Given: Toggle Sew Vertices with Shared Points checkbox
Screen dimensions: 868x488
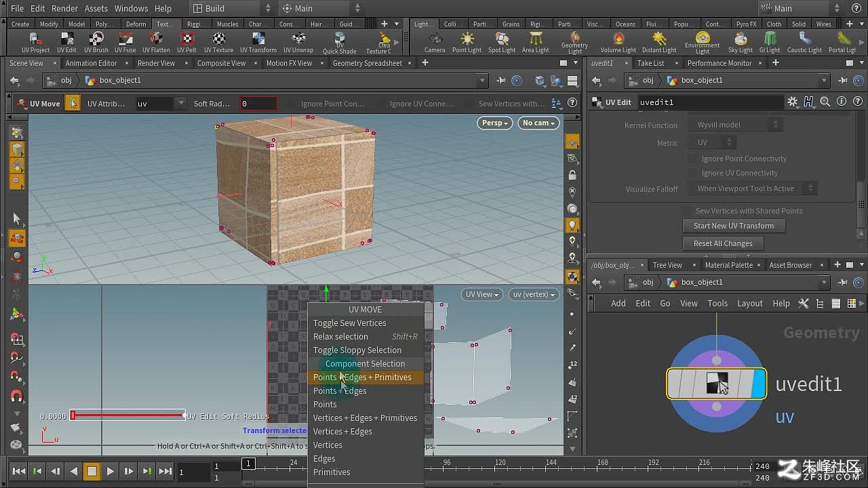Looking at the screenshot, I should click(x=687, y=211).
